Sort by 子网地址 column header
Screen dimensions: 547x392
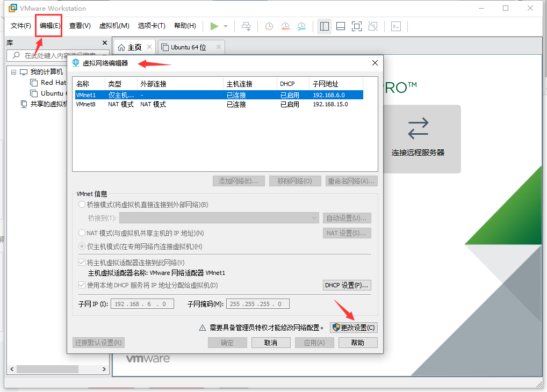pos(336,84)
